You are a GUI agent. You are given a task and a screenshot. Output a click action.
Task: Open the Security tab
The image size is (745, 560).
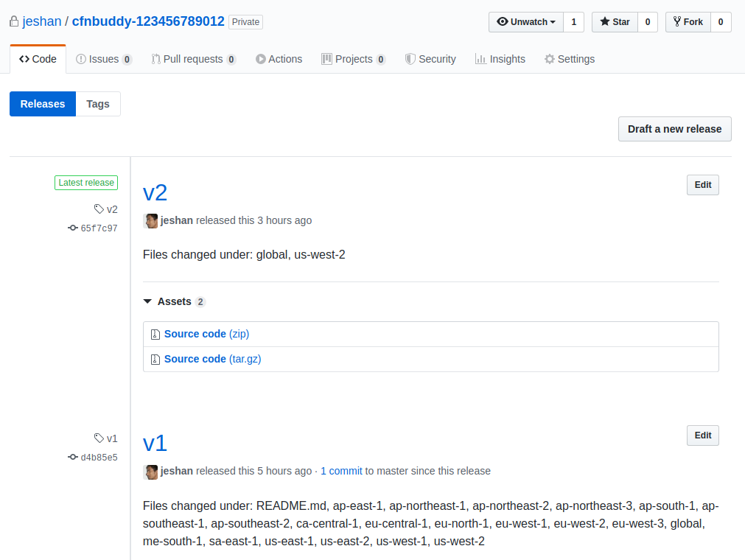pyautogui.click(x=430, y=59)
